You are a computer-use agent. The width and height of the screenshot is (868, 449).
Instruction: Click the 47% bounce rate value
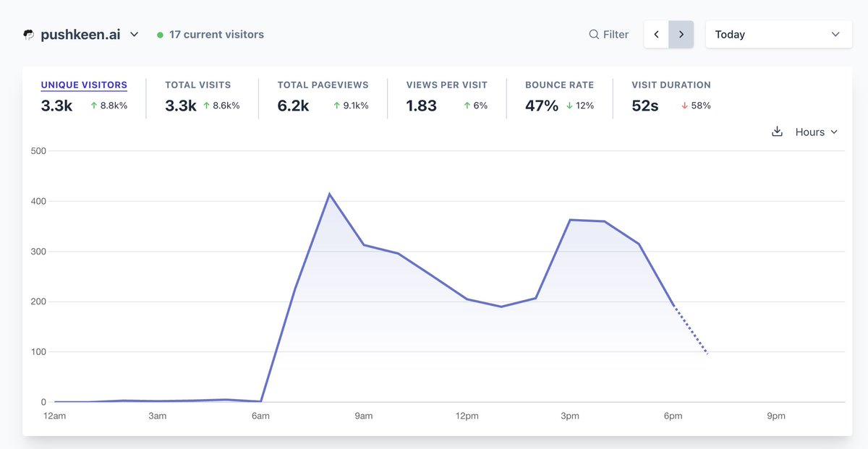point(542,106)
